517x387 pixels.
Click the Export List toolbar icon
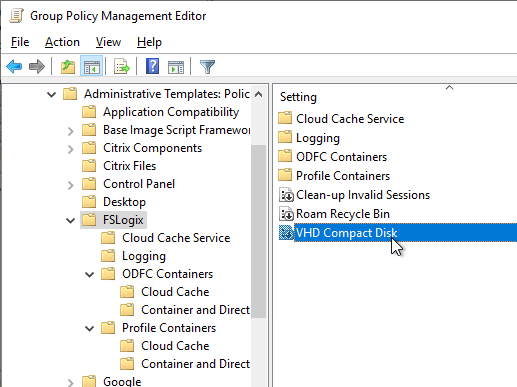click(x=122, y=67)
